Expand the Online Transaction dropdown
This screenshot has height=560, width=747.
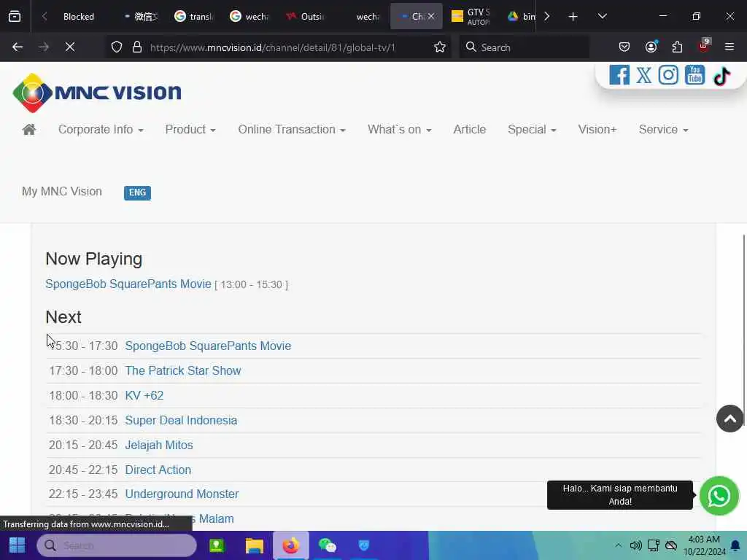[292, 130]
